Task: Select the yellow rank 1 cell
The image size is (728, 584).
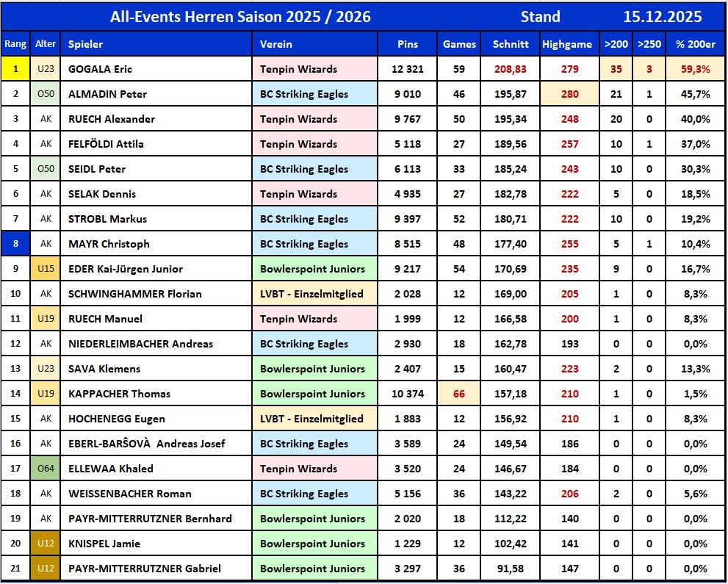Action: click(x=15, y=69)
